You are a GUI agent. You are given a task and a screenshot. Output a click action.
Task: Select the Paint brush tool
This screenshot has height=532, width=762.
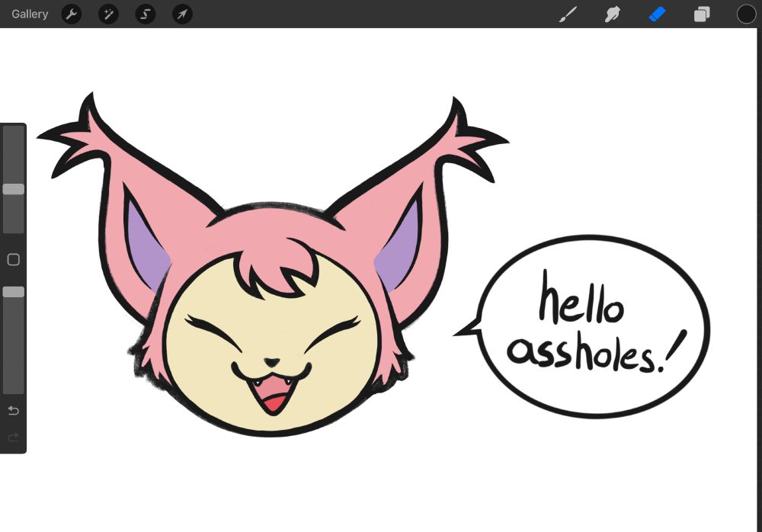(568, 14)
